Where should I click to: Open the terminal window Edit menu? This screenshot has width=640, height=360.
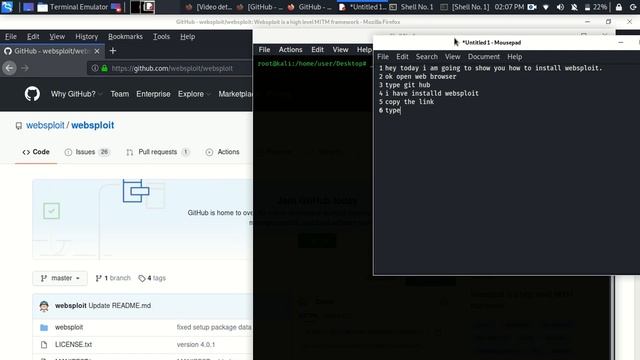pyautogui.click(x=317, y=49)
